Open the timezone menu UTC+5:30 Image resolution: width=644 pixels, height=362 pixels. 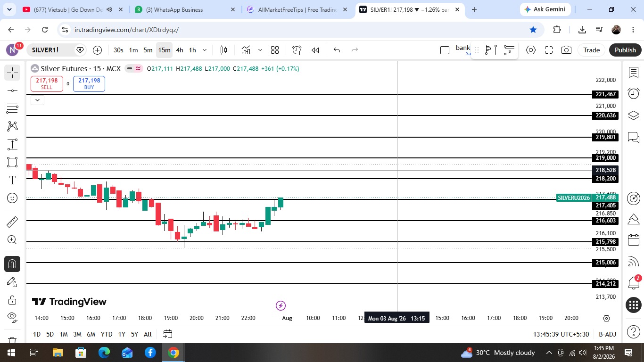[561, 334]
